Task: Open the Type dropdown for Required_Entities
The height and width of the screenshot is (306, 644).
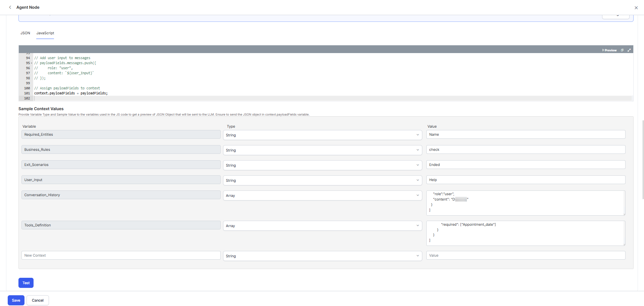Action: pyautogui.click(x=322, y=135)
